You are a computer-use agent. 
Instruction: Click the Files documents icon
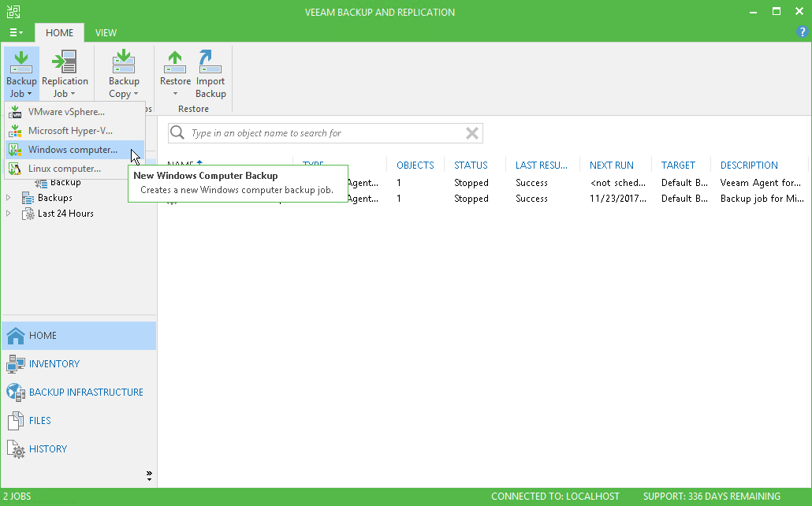(x=16, y=421)
